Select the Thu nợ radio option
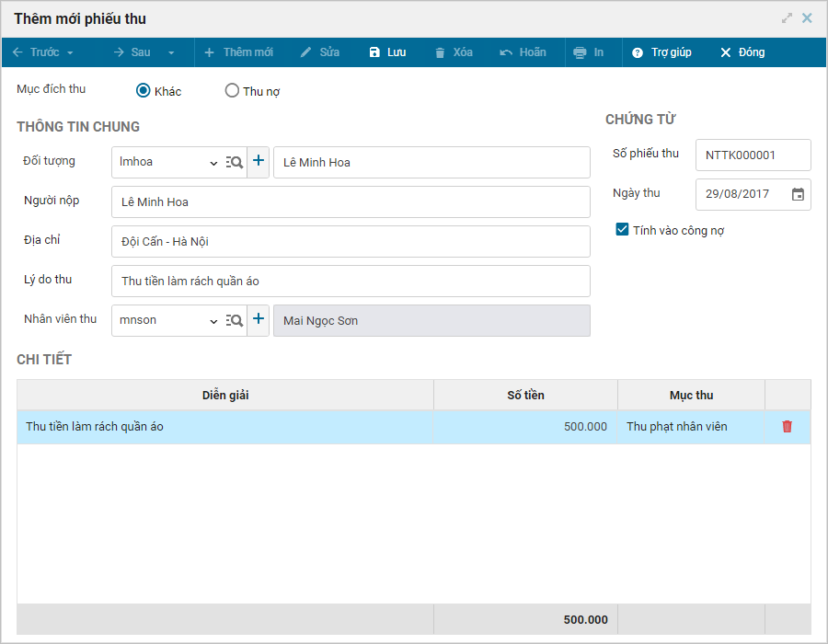Screen dimensions: 828x644 click(232, 91)
